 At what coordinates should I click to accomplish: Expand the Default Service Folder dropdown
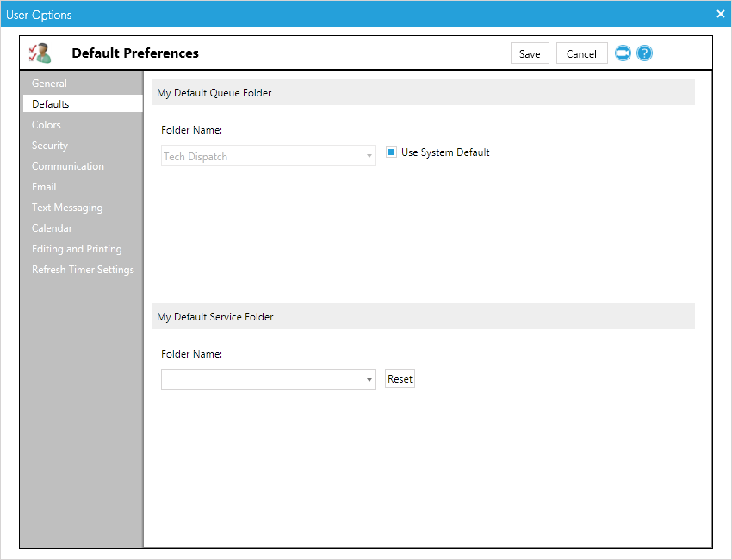[369, 380]
